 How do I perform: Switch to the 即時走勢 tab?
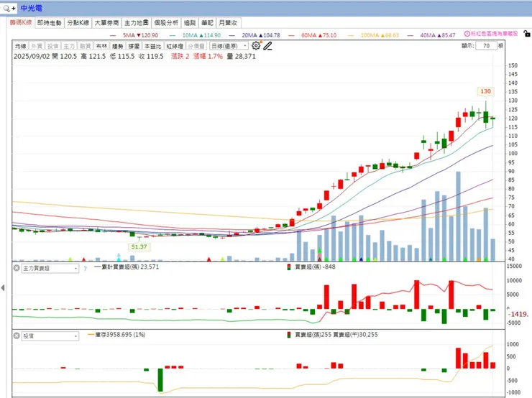tap(50, 23)
